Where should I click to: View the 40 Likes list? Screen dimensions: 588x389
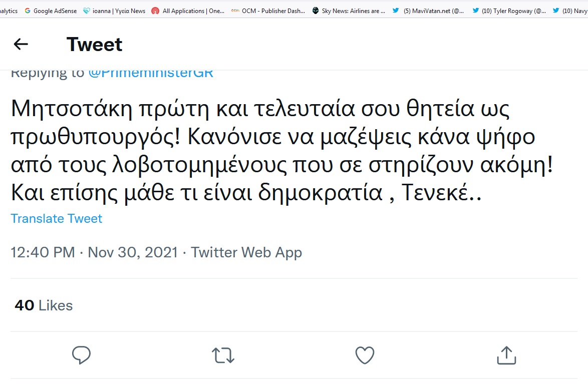tap(44, 305)
